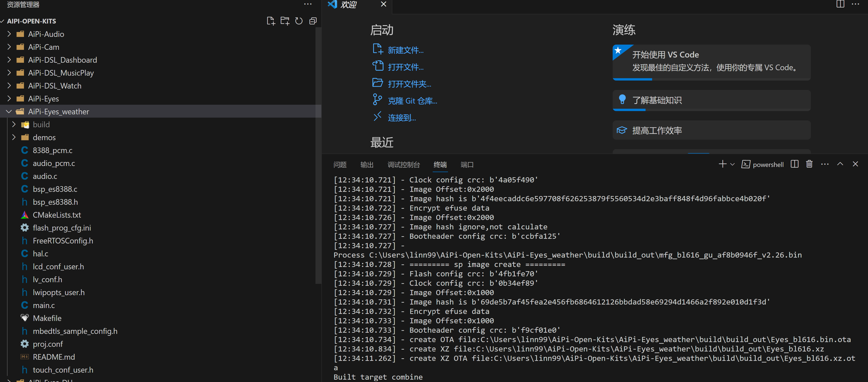Click 连接到 link
Screen dimensions: 868x382
(402, 118)
